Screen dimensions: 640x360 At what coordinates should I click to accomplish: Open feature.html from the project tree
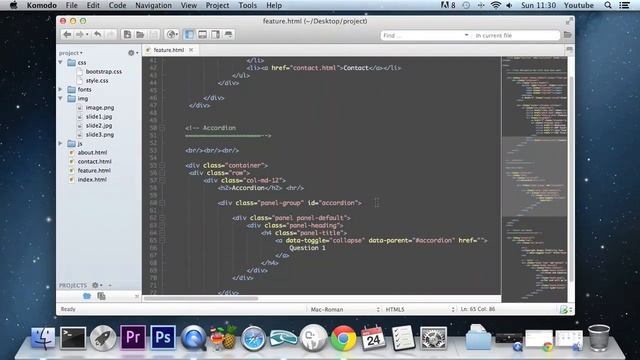point(94,170)
